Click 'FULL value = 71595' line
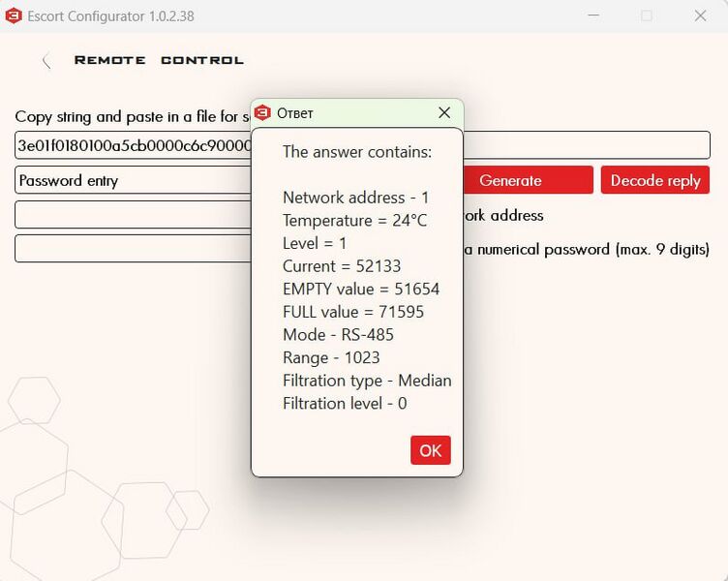The height and width of the screenshot is (581, 728). coord(353,312)
